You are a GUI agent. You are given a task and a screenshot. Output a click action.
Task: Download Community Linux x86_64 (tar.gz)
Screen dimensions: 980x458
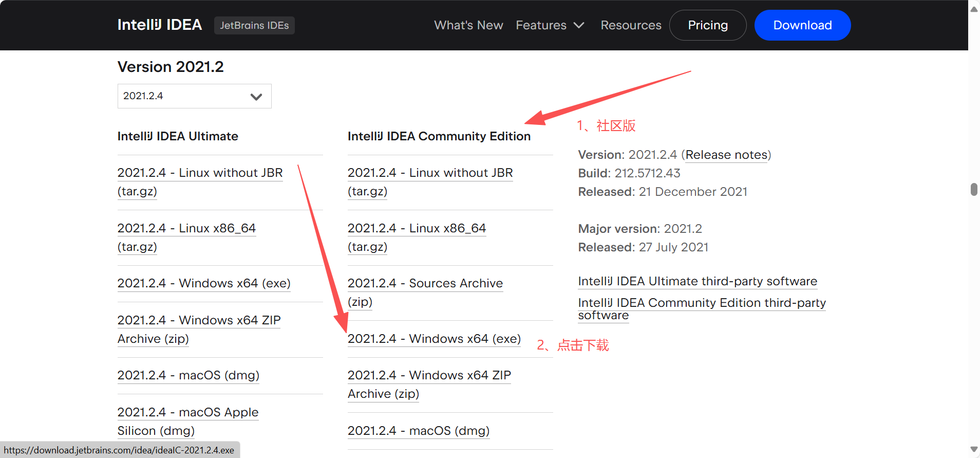tap(417, 237)
